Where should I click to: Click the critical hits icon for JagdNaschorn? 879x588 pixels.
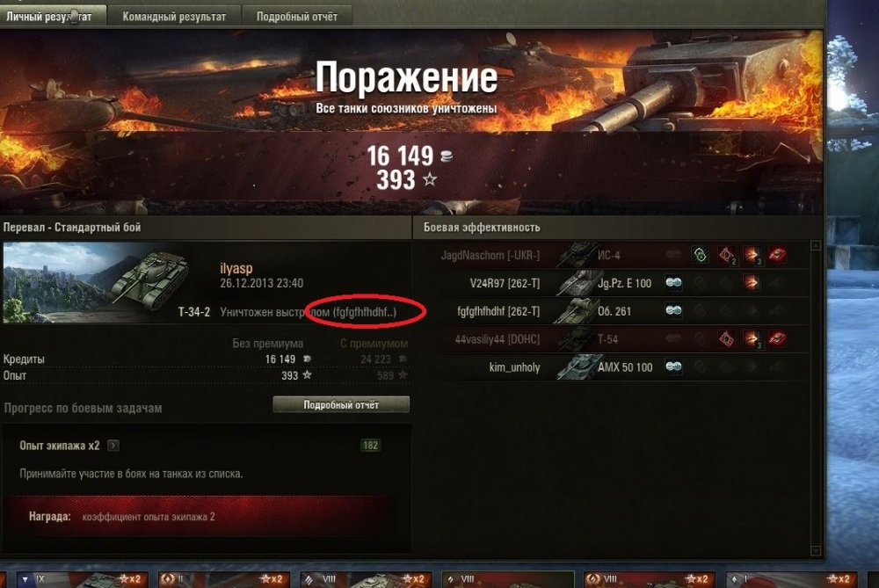(x=727, y=255)
